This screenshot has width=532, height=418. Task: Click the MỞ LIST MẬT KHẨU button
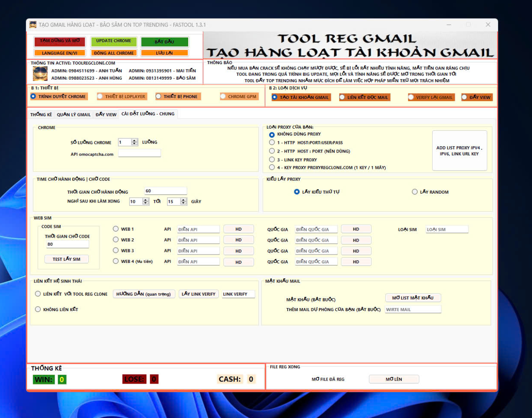[x=413, y=298]
